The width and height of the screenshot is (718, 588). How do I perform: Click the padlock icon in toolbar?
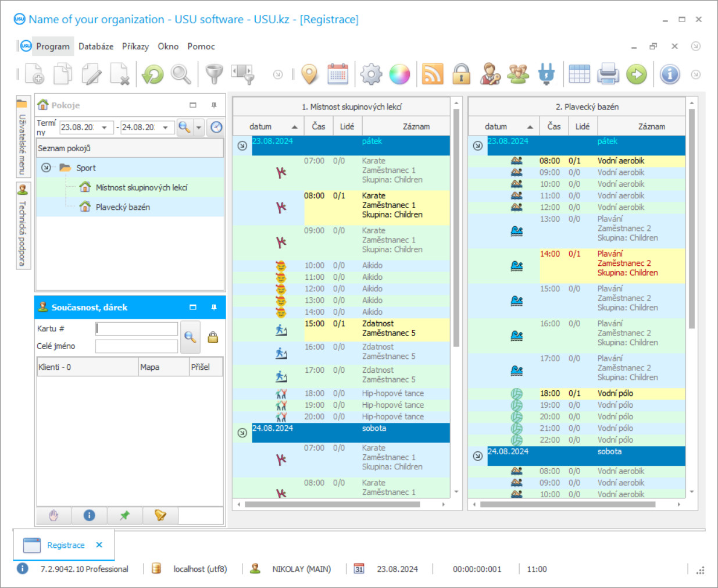tap(462, 74)
